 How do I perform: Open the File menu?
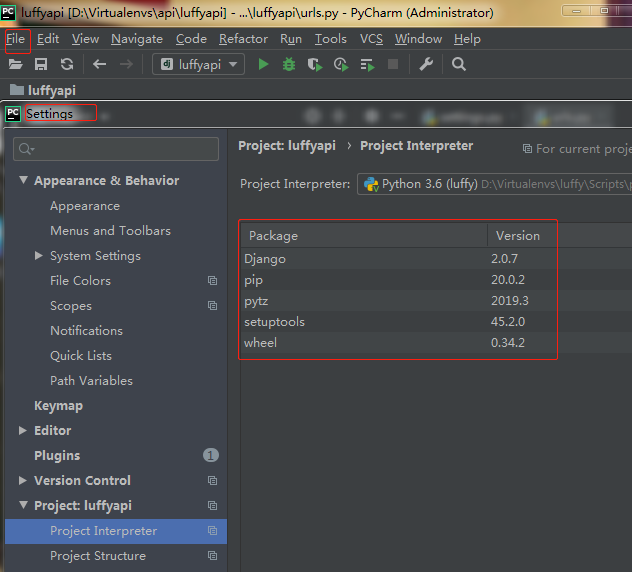[15, 39]
